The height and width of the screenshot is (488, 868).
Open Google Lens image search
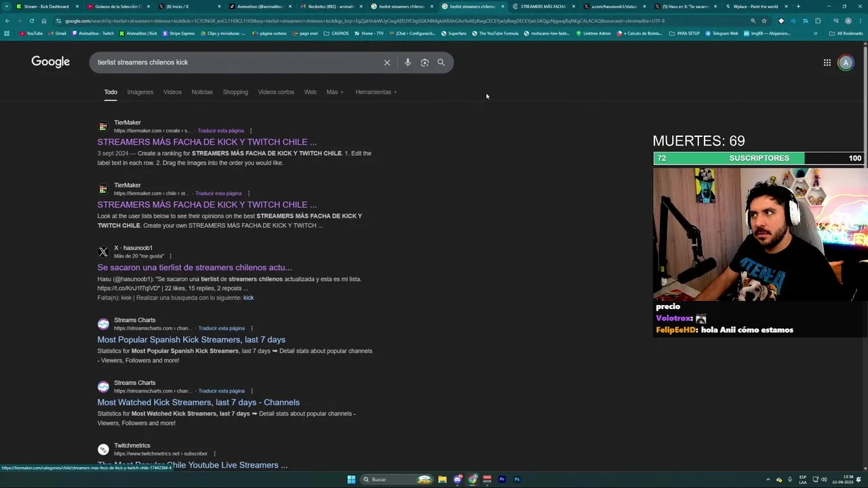tap(425, 62)
